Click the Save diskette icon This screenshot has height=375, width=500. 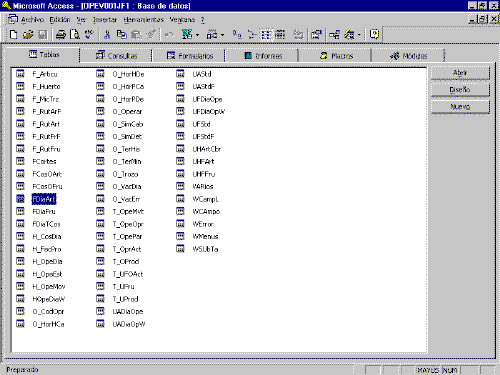pyautogui.click(x=43, y=34)
